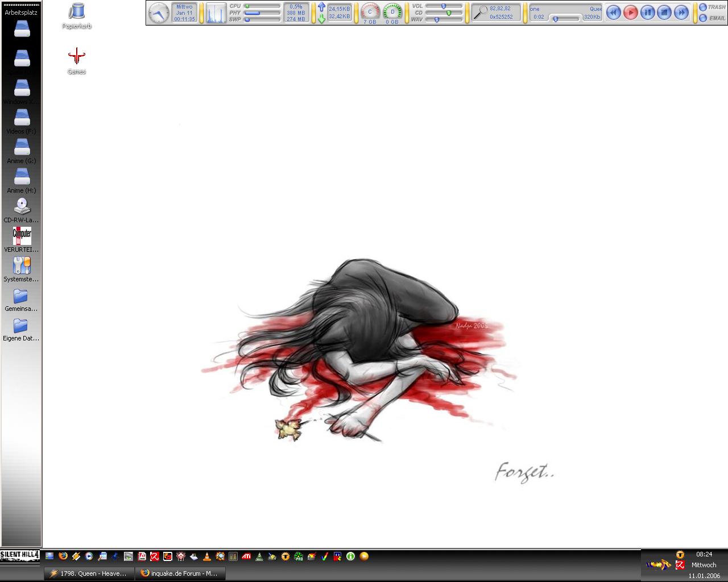Launch VLC cone icon in quick launch
The height and width of the screenshot is (582, 728).
207,556
